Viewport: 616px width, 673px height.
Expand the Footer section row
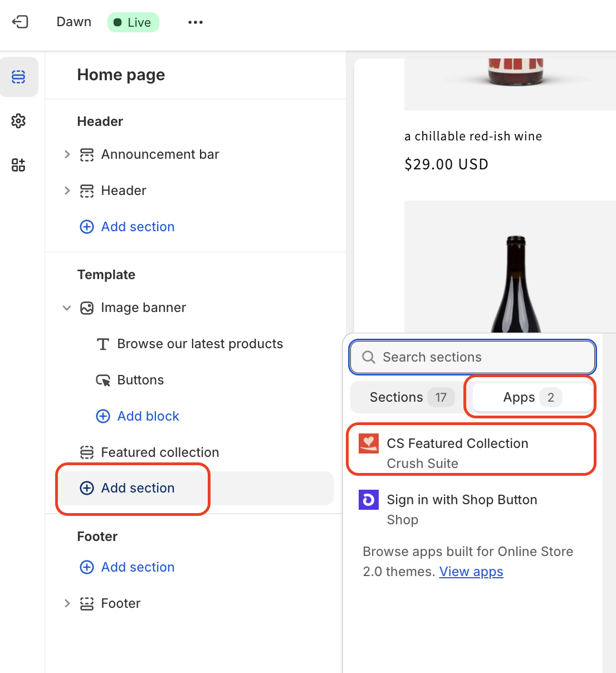[x=67, y=603]
